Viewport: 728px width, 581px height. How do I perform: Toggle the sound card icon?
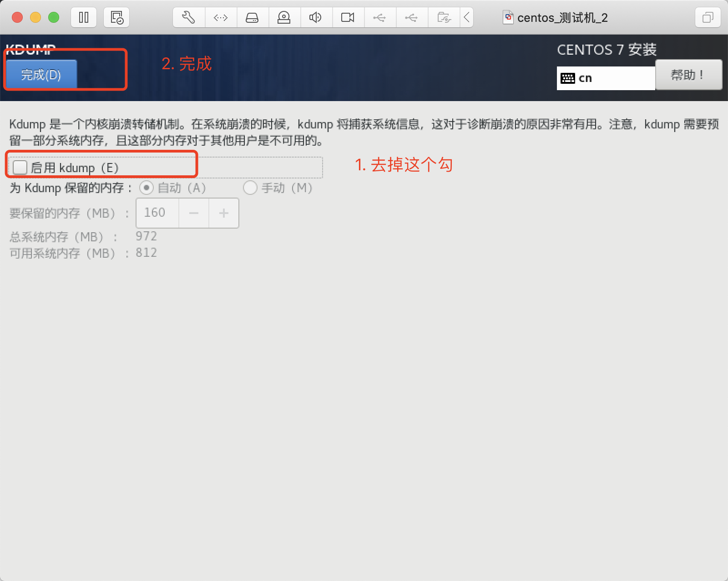pyautogui.click(x=316, y=18)
